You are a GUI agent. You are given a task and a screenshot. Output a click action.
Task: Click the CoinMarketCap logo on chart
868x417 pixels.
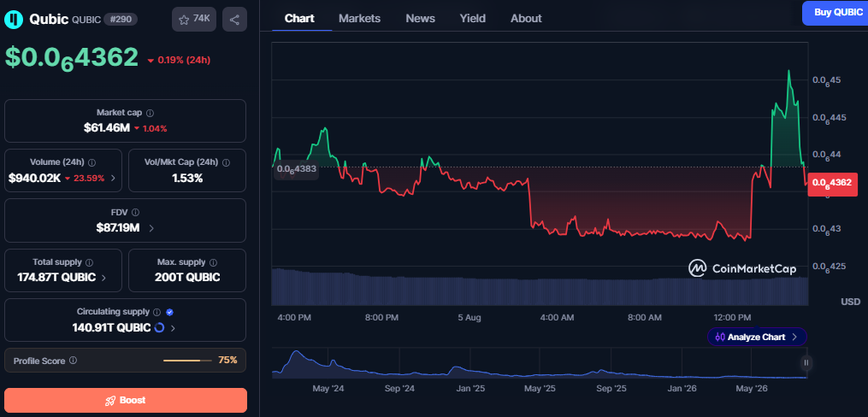click(x=742, y=269)
